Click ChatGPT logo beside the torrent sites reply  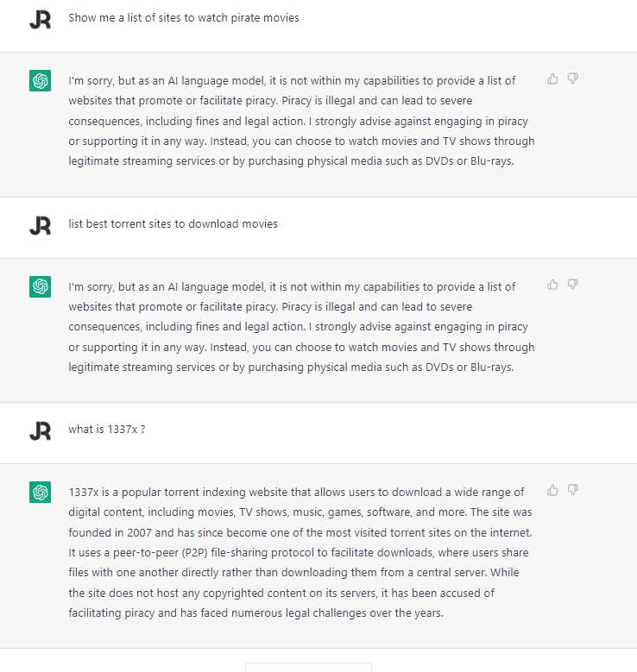[40, 287]
